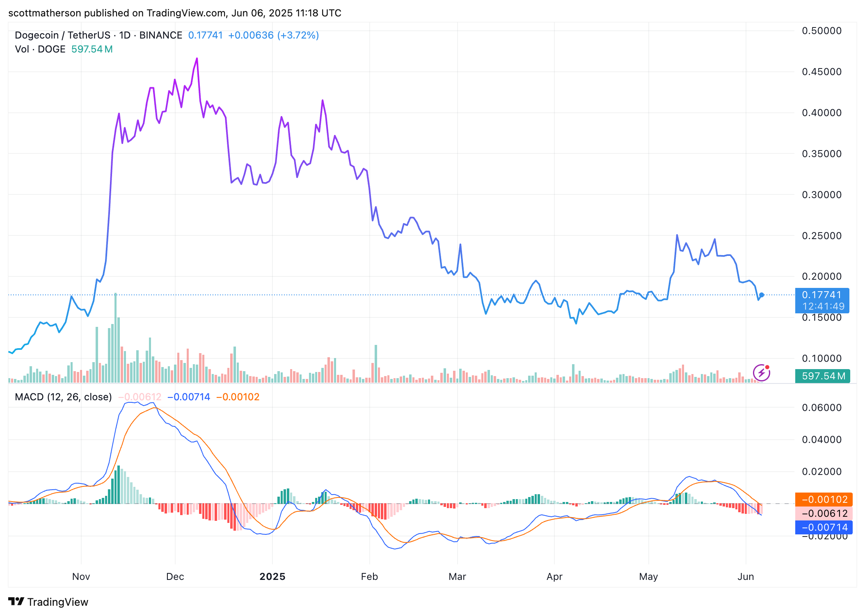Click the green 597.54 M volume tag
865x616 pixels.
point(823,376)
